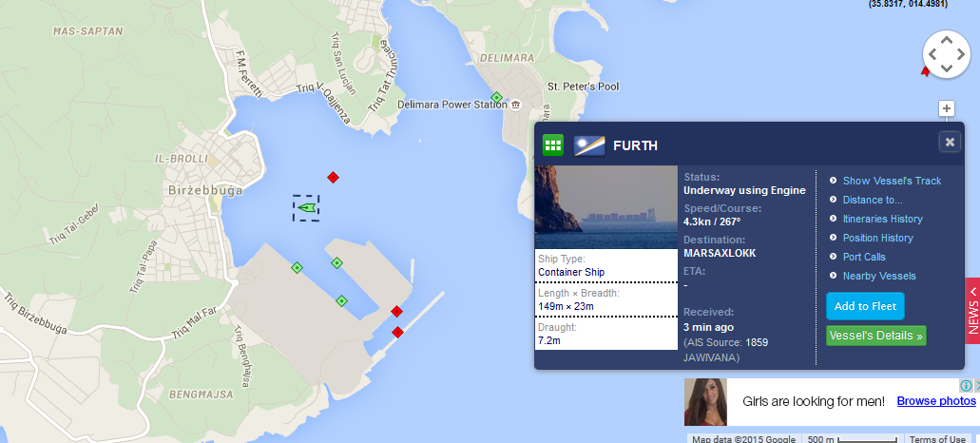Close the FURTH vessel popup

click(x=950, y=142)
